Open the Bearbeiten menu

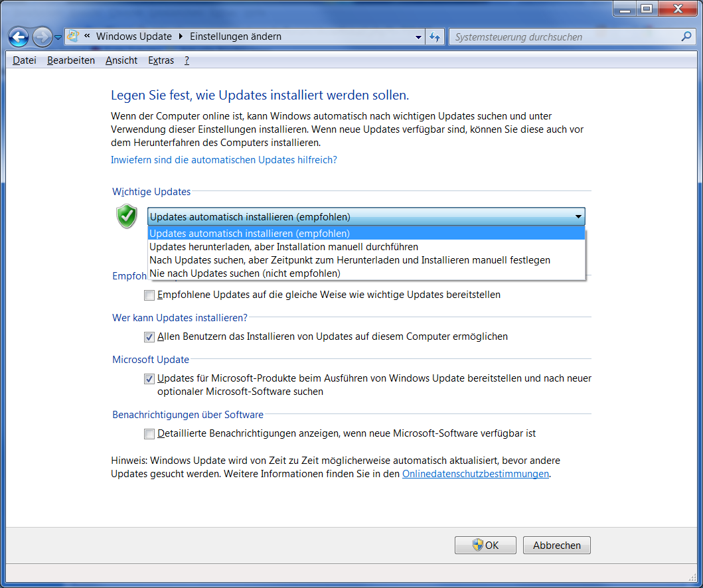[71, 60]
